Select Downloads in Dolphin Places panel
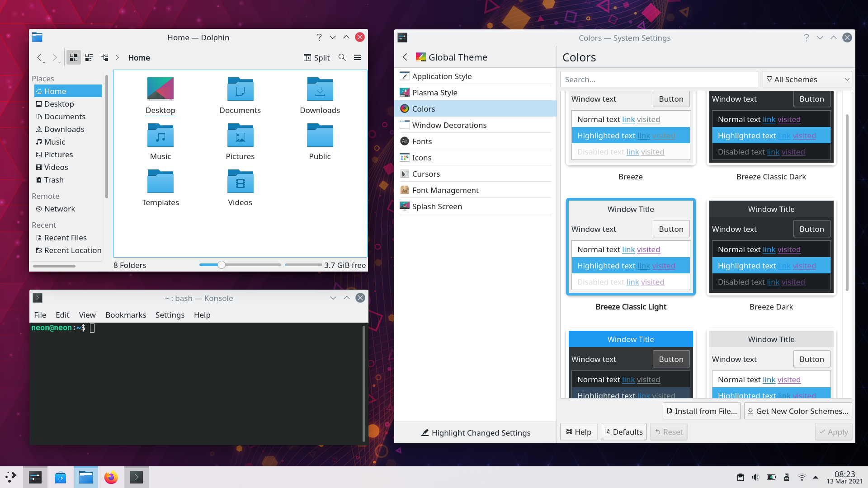This screenshot has width=868, height=488. [68, 129]
